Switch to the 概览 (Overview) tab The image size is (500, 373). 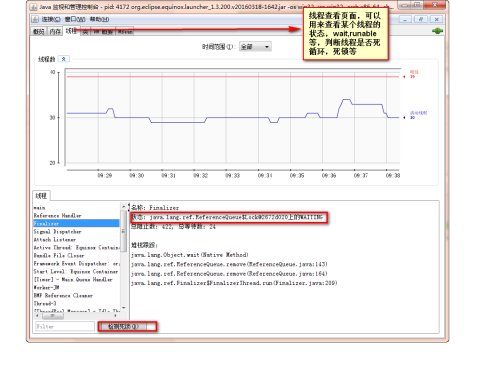(39, 31)
